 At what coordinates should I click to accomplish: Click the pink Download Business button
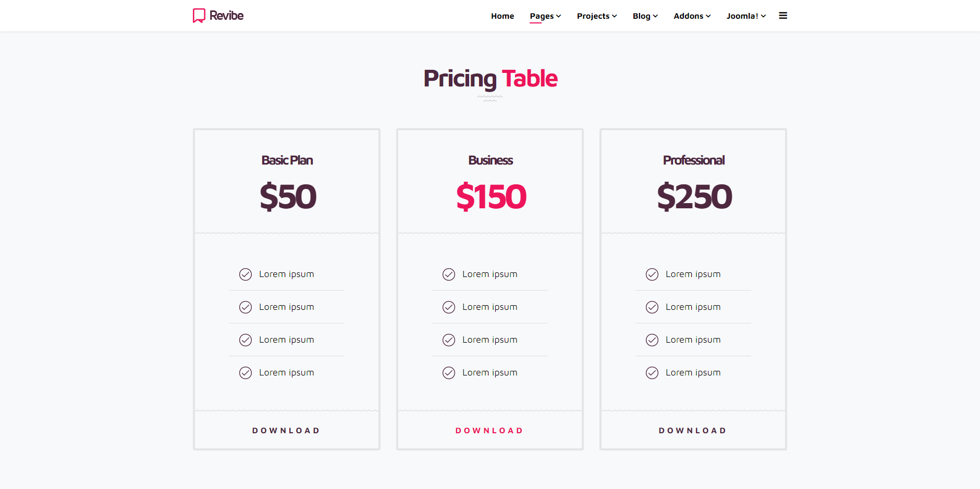[x=489, y=431]
